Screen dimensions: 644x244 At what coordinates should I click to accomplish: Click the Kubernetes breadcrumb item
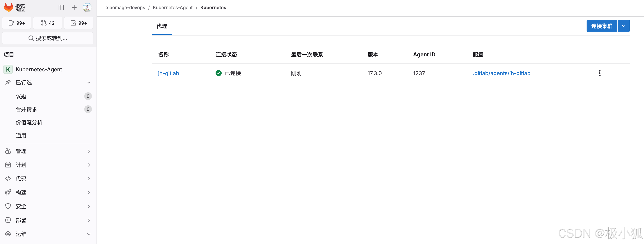coord(213,7)
